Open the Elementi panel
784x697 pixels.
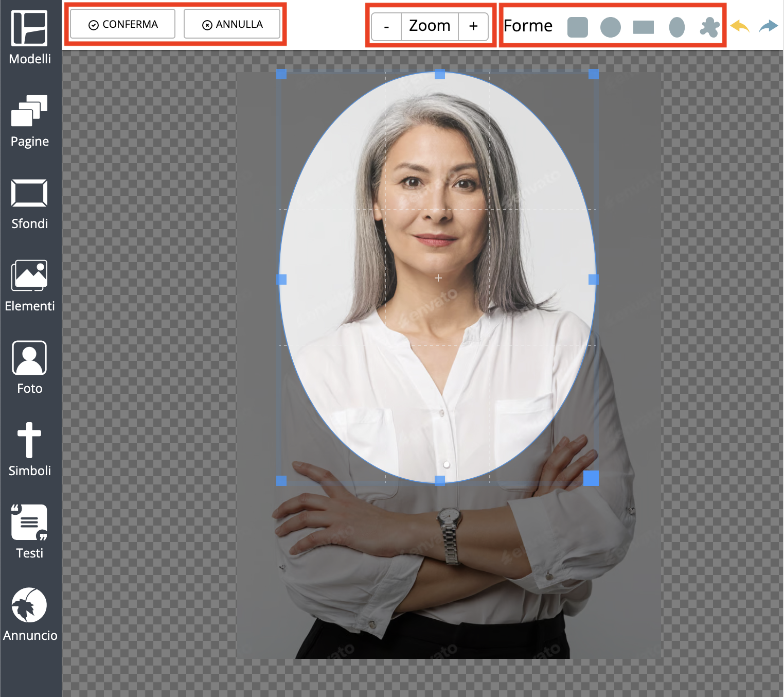pos(30,285)
